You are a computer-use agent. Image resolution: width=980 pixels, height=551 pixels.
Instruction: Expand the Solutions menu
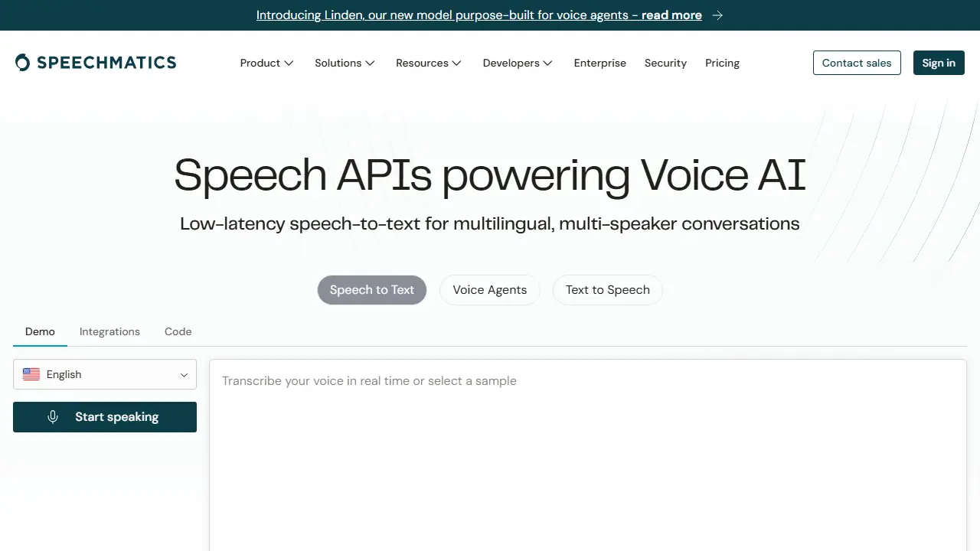click(345, 63)
